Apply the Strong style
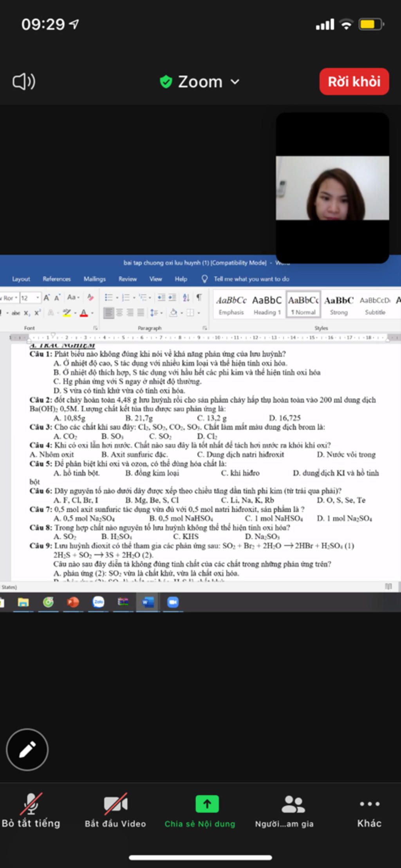401x868 pixels. tap(339, 305)
